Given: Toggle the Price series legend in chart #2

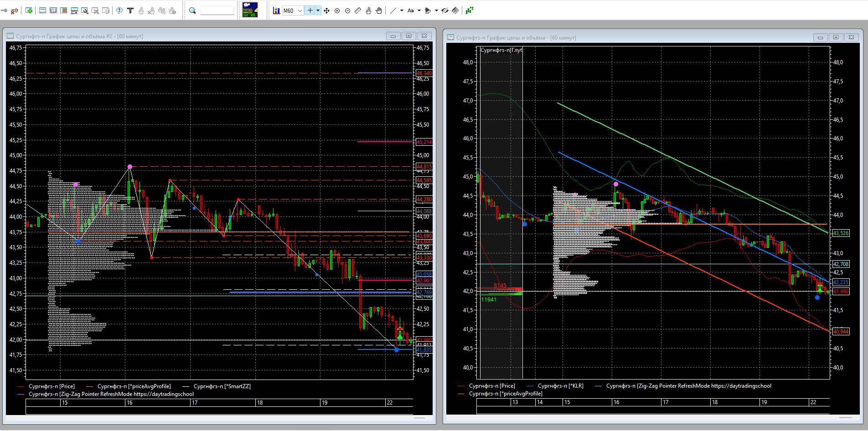Looking at the screenshot, I should (52, 386).
